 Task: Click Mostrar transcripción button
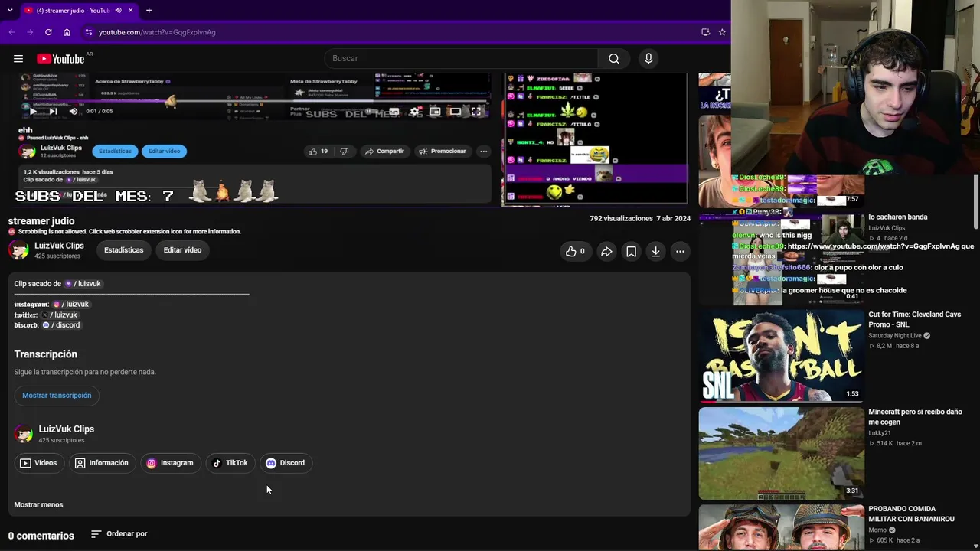(x=57, y=396)
